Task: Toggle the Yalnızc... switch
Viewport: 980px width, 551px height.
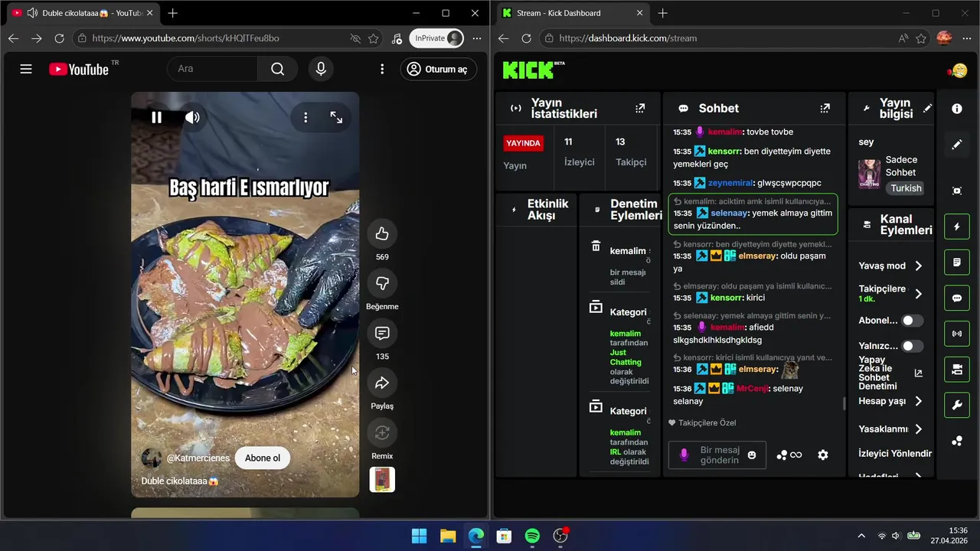Action: tap(912, 346)
